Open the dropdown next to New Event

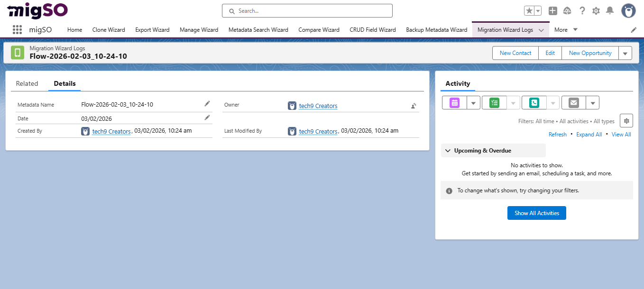pos(474,103)
